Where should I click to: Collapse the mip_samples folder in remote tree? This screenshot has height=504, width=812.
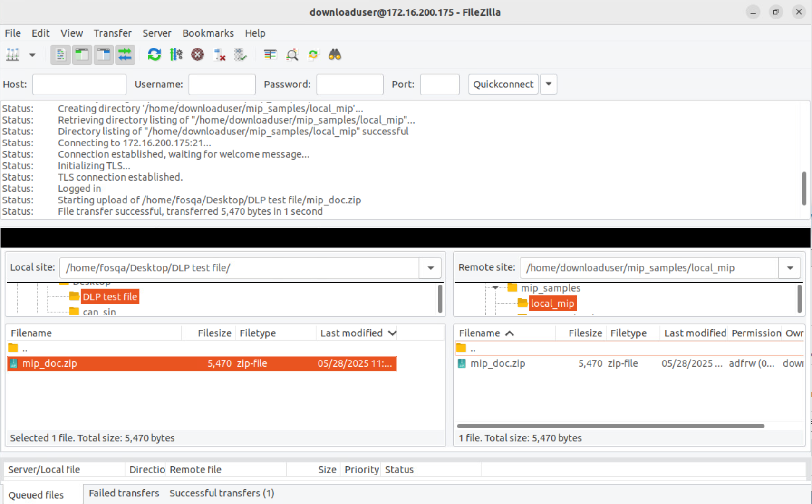495,288
